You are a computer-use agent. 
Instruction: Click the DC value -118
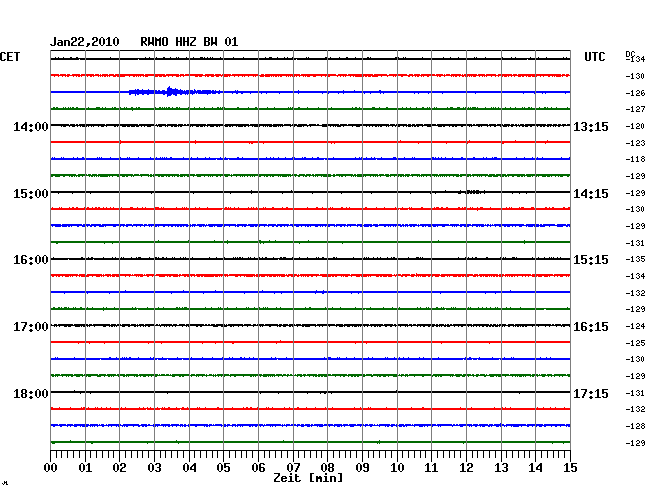click(x=635, y=159)
